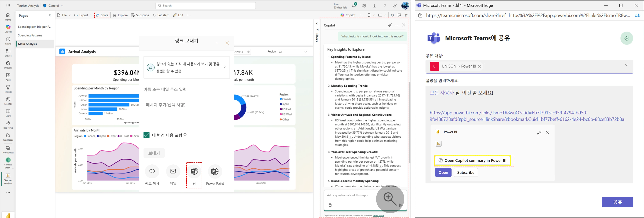Open the File menu
This screenshot has height=218, width=644.
click(x=64, y=15)
